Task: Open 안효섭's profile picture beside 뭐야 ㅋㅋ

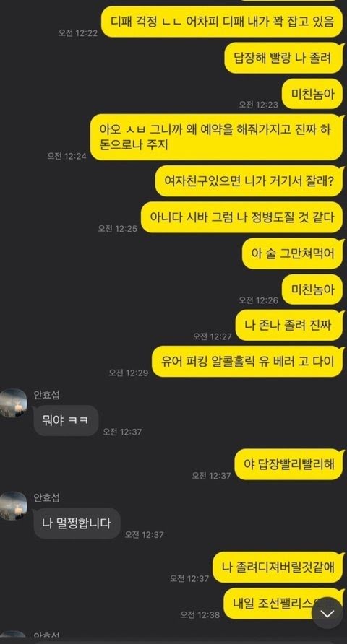Action: (x=14, y=404)
